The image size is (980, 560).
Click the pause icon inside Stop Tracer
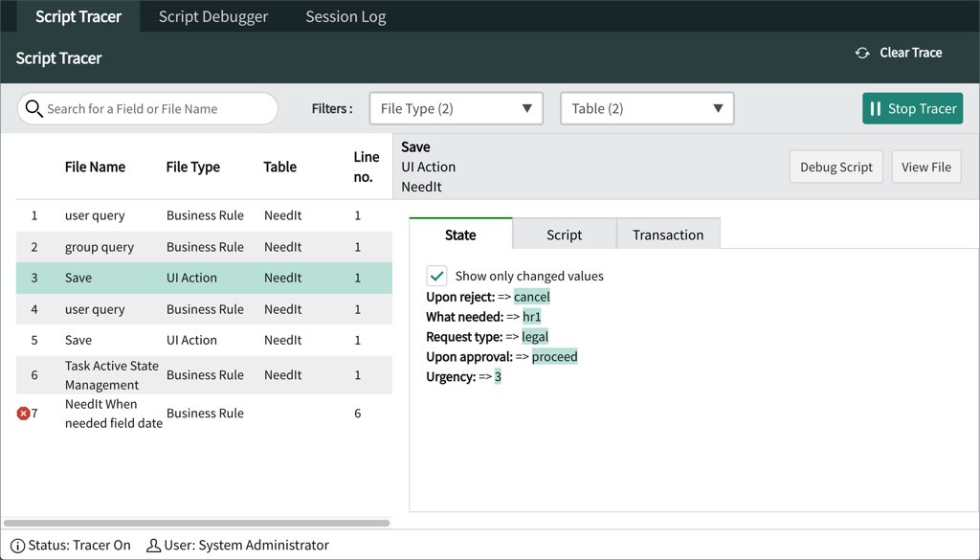878,109
